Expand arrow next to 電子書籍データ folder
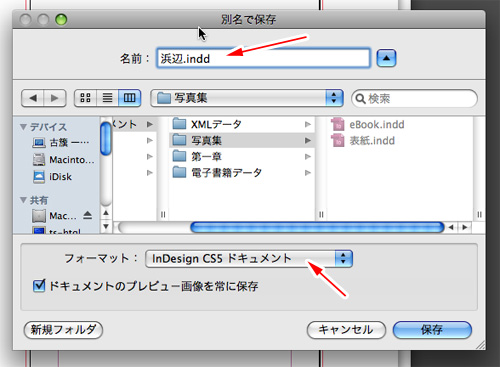The image size is (500, 367). [308, 172]
